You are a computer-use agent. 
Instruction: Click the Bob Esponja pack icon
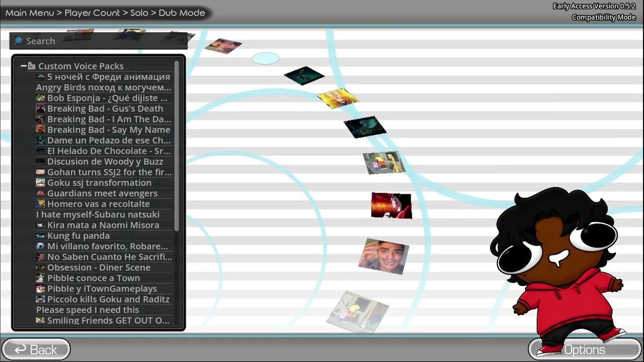pos(41,98)
